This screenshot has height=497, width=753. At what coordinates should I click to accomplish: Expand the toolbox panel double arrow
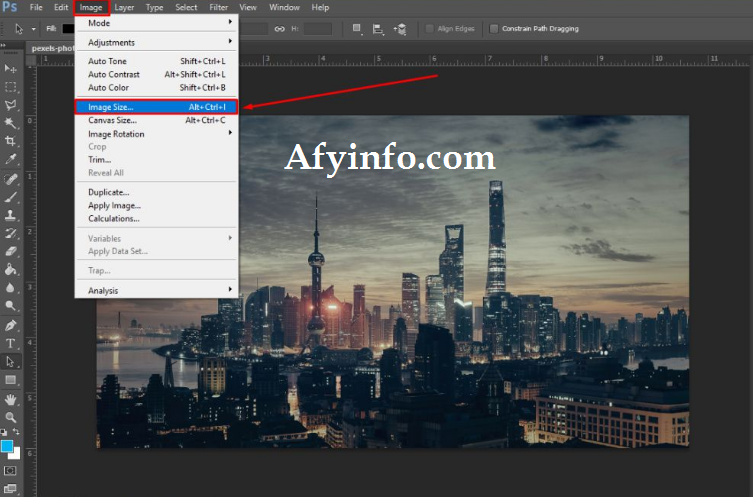[x=3, y=46]
